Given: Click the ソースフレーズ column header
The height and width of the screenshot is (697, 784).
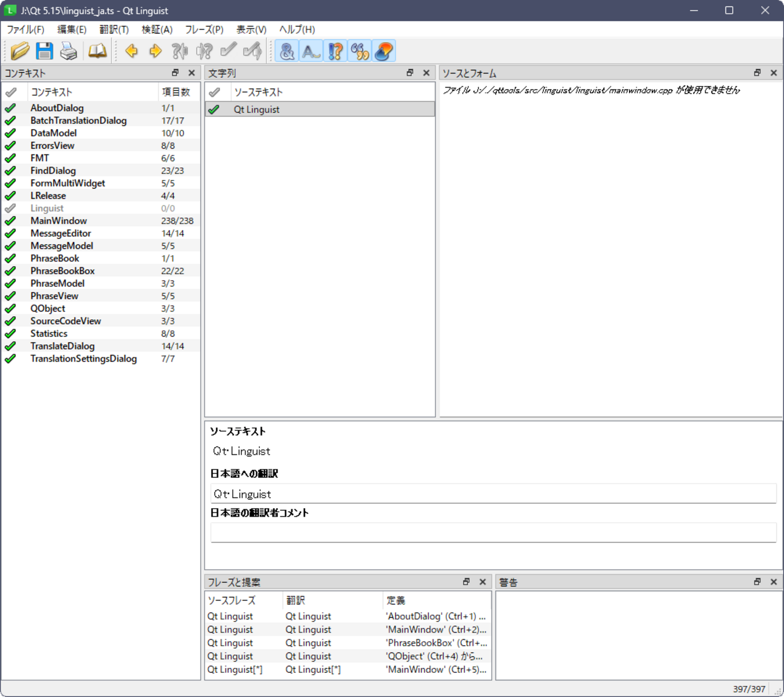Looking at the screenshot, I should click(244, 600).
